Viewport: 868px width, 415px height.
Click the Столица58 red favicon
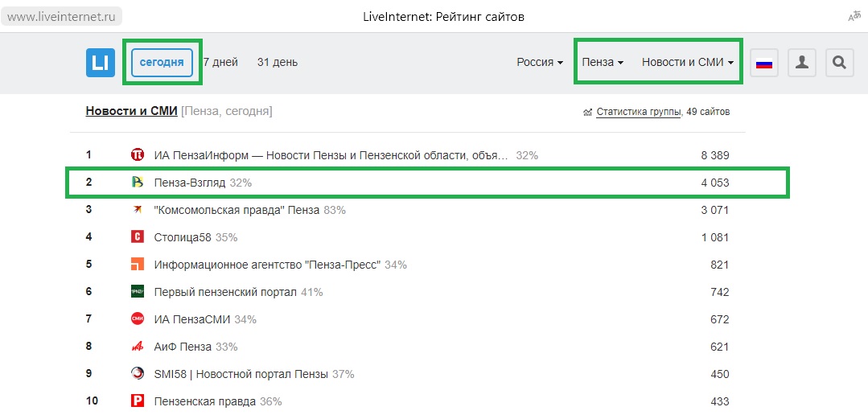click(138, 237)
